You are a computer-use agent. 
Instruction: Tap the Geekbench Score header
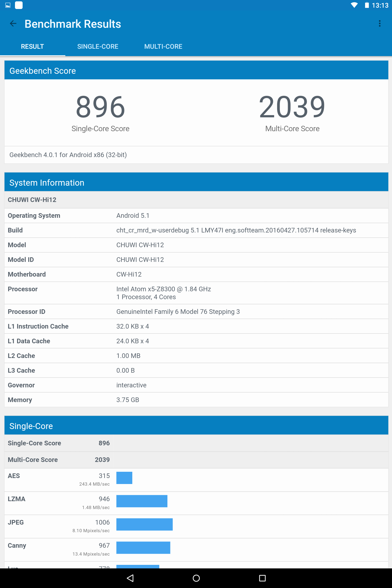click(196, 71)
